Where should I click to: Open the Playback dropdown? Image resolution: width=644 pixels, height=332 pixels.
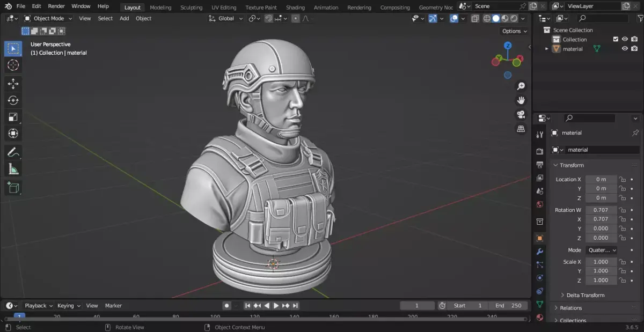pos(39,306)
